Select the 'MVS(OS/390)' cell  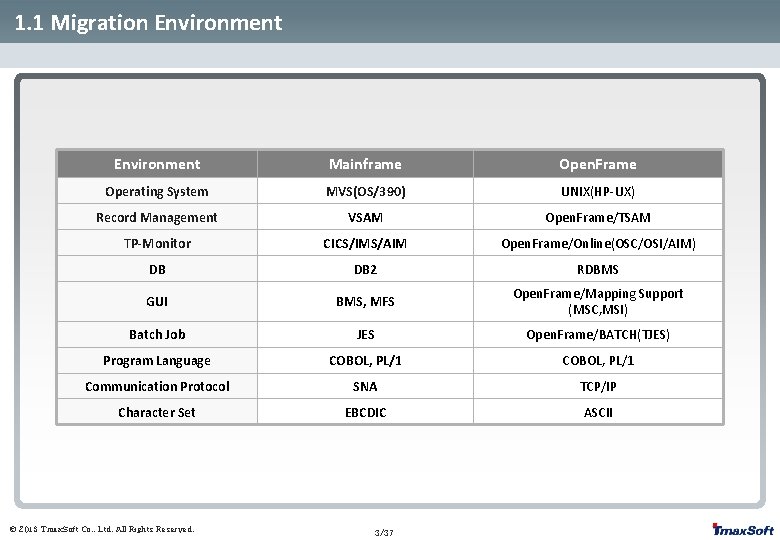pyautogui.click(x=365, y=191)
